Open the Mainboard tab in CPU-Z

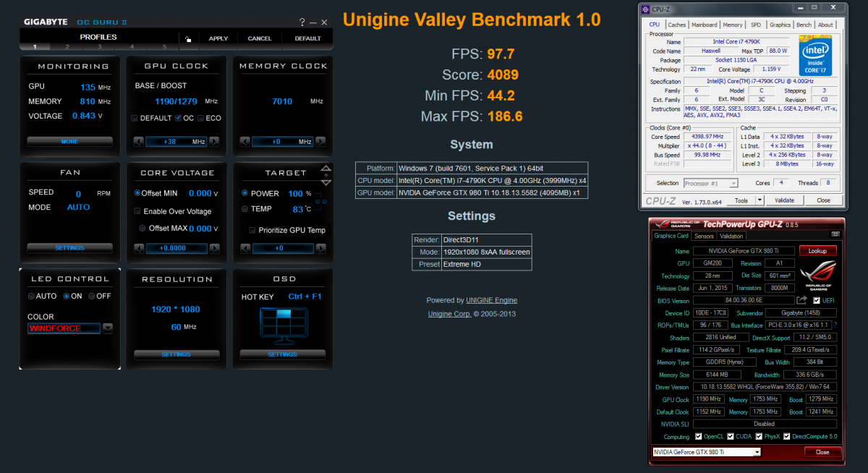click(x=705, y=25)
